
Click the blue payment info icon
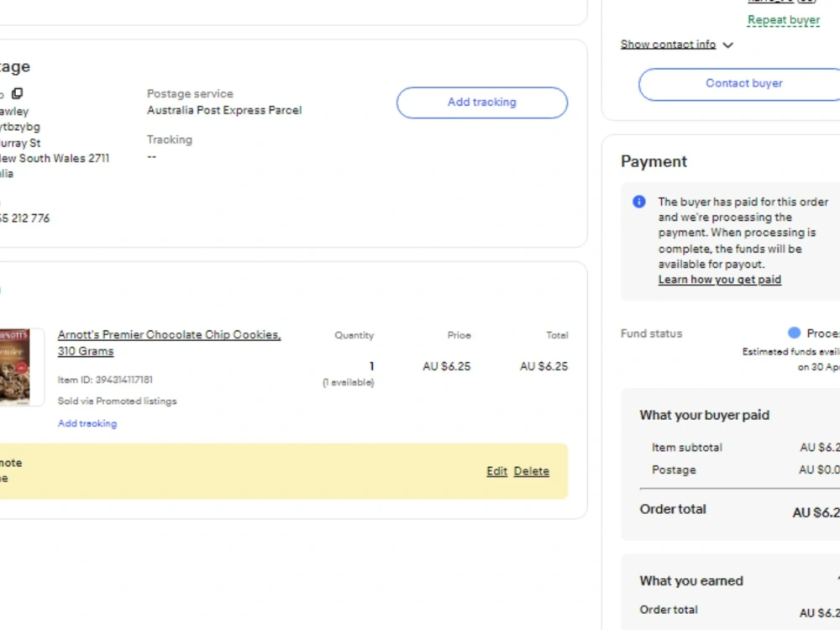[638, 202]
